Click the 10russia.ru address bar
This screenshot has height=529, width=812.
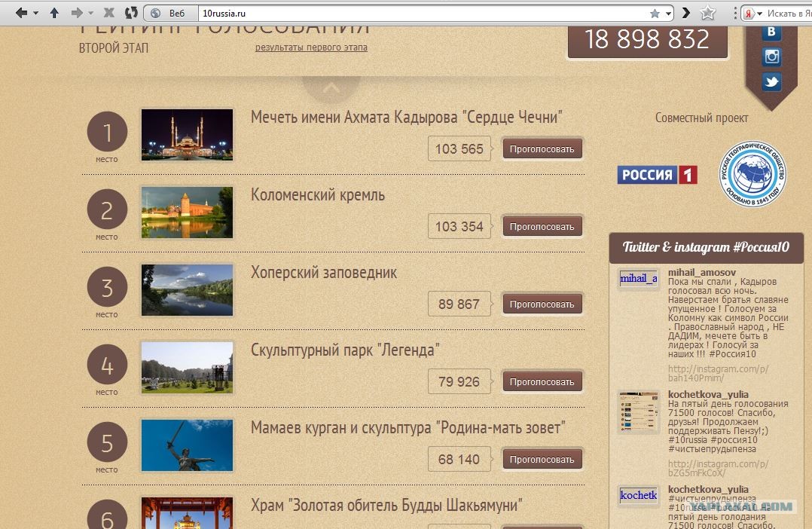(422, 13)
